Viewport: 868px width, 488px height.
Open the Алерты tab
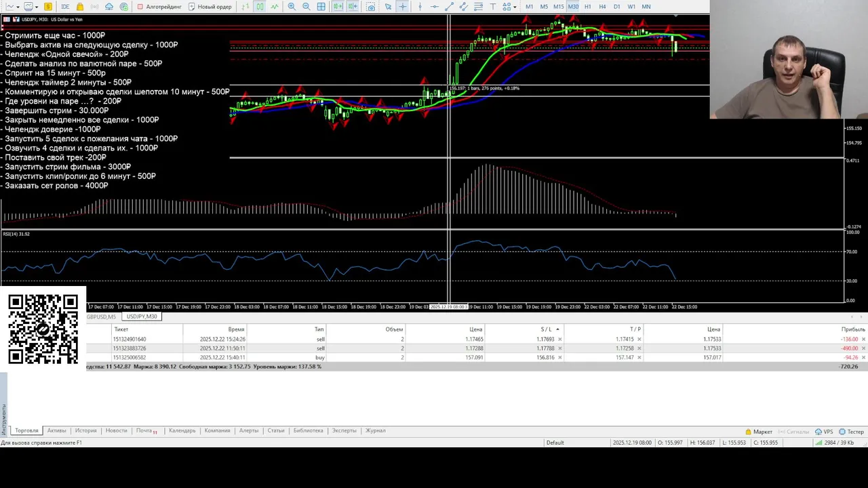tap(249, 431)
